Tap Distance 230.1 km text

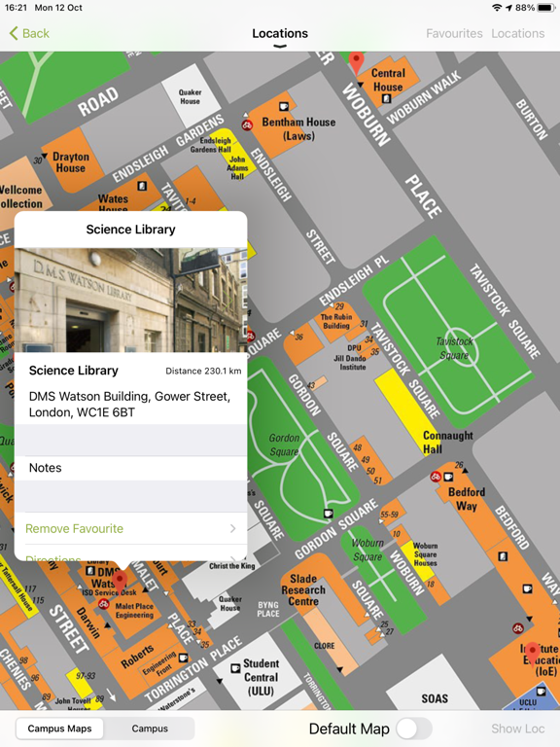(203, 371)
